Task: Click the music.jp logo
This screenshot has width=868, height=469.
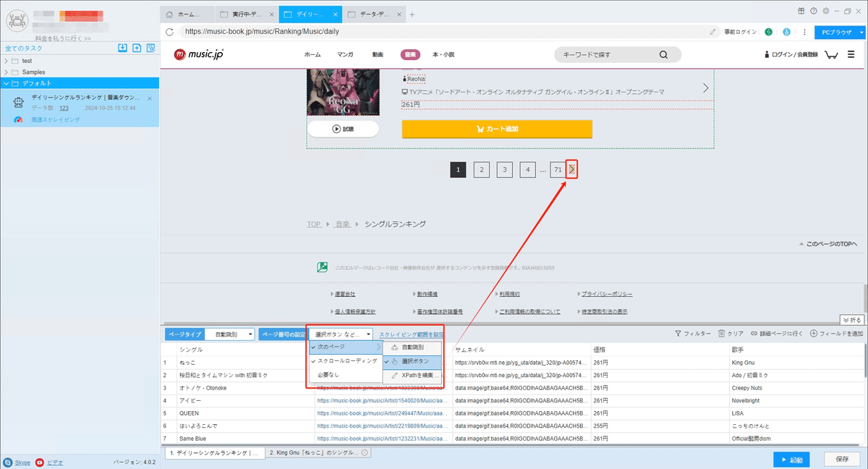Action: coord(200,54)
